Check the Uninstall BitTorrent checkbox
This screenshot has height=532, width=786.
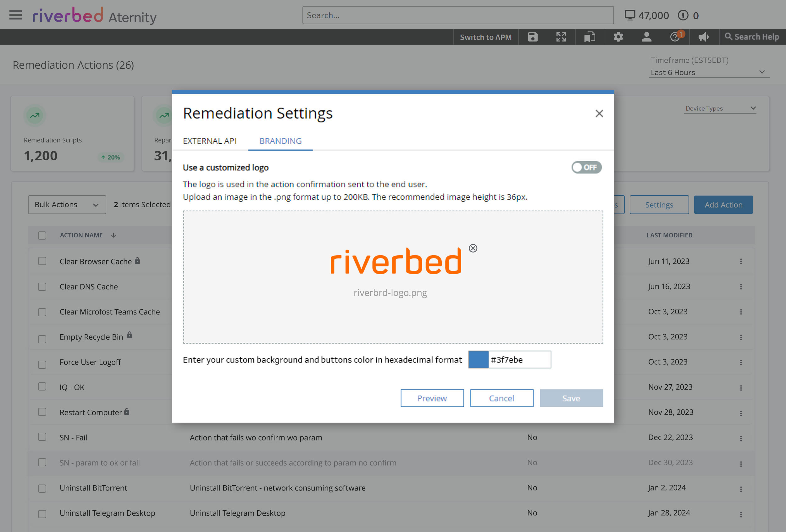(42, 489)
